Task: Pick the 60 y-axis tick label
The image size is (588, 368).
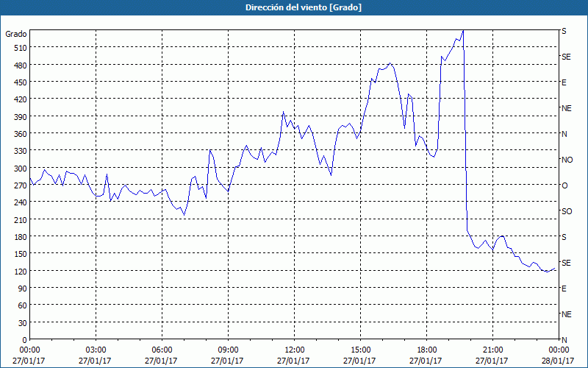Action: [x=23, y=305]
